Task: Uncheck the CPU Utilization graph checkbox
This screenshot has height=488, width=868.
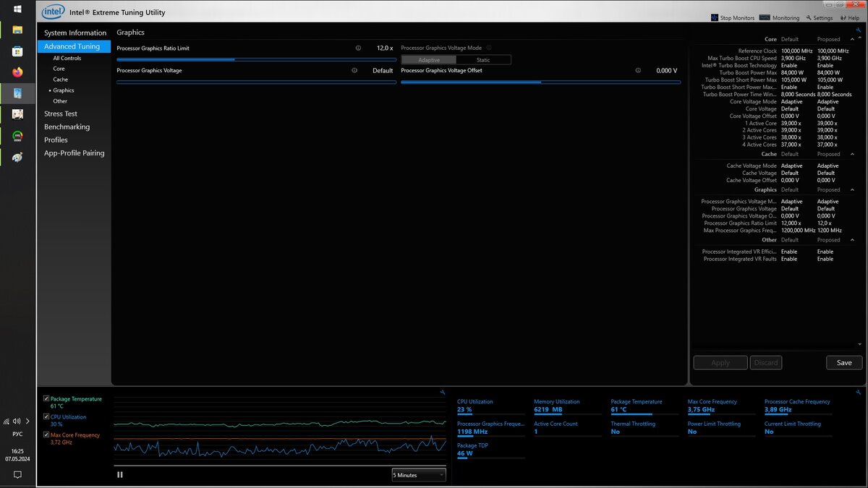Action: tap(47, 416)
